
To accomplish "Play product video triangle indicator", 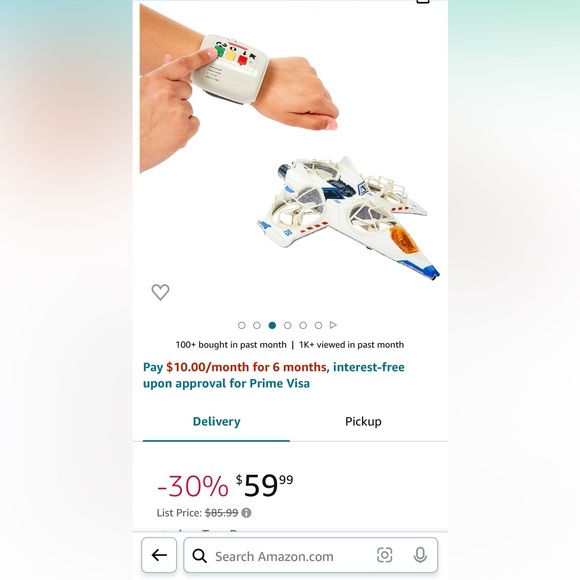I will 333,325.
